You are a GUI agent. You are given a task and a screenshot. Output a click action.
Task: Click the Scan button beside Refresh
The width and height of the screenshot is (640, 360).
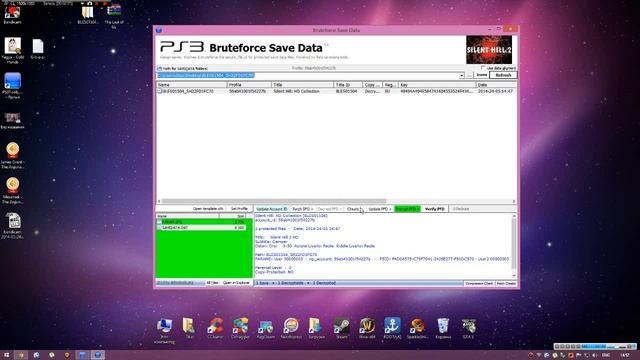pyautogui.click(x=482, y=75)
